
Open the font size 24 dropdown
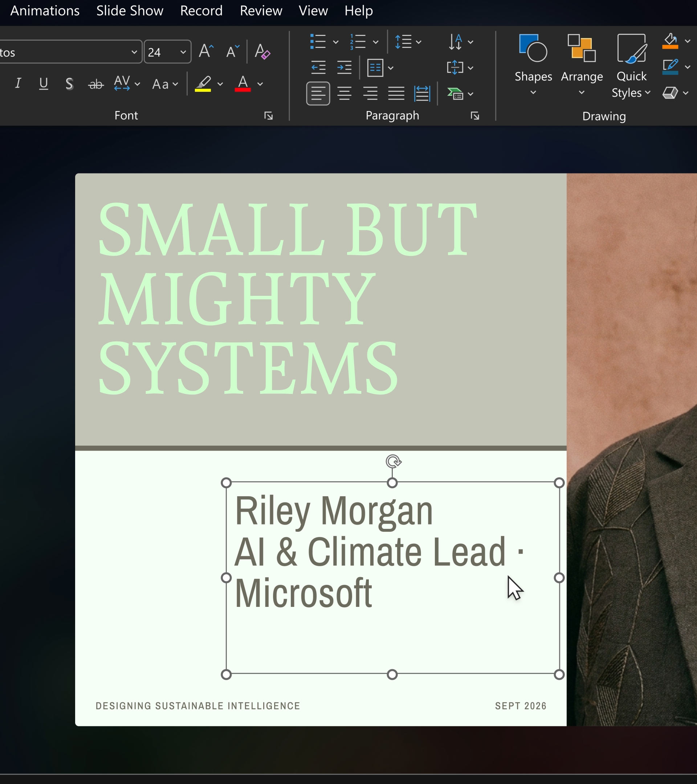click(183, 52)
